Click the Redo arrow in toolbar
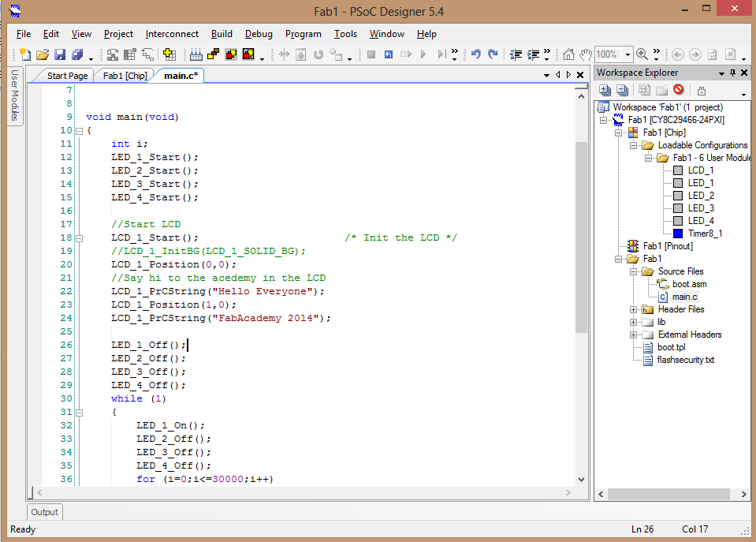 (x=493, y=54)
